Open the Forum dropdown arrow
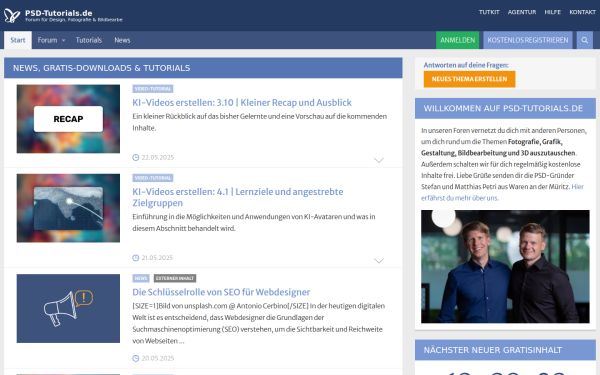 pyautogui.click(x=64, y=40)
